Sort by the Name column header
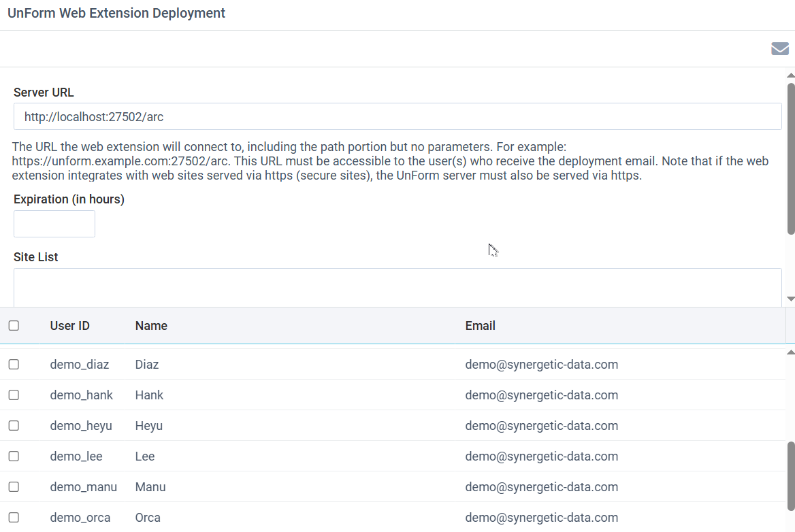795x532 pixels. (x=151, y=326)
